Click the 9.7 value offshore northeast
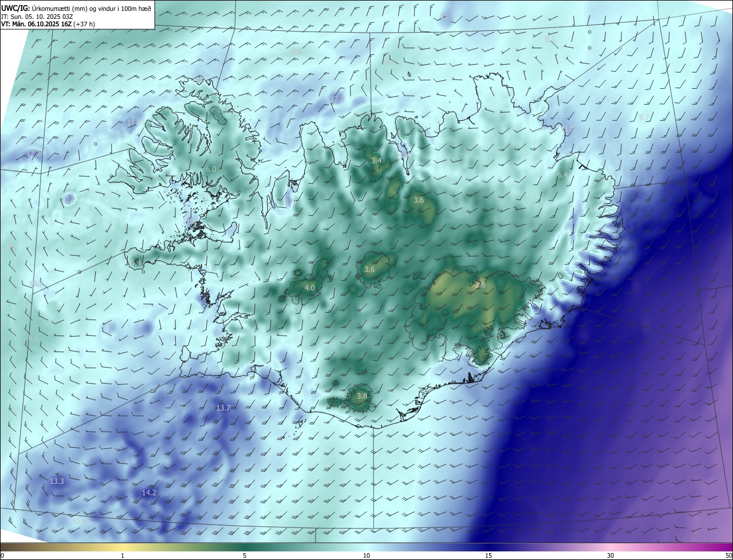Screen dimensions: 733x560 644,118
